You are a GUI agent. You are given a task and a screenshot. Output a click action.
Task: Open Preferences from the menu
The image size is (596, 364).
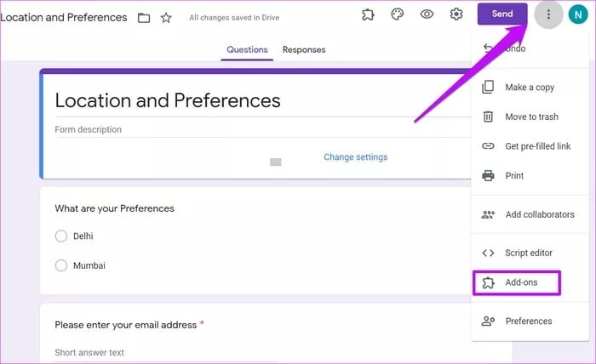tap(530, 321)
